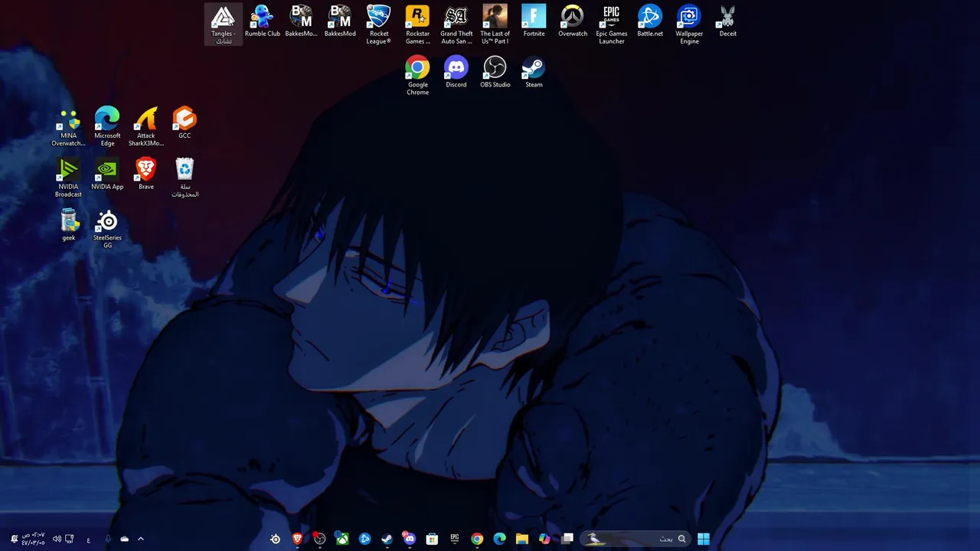Screen dimensions: 980x551
Task: Select the Overwatch desktop icon
Action: click(573, 21)
